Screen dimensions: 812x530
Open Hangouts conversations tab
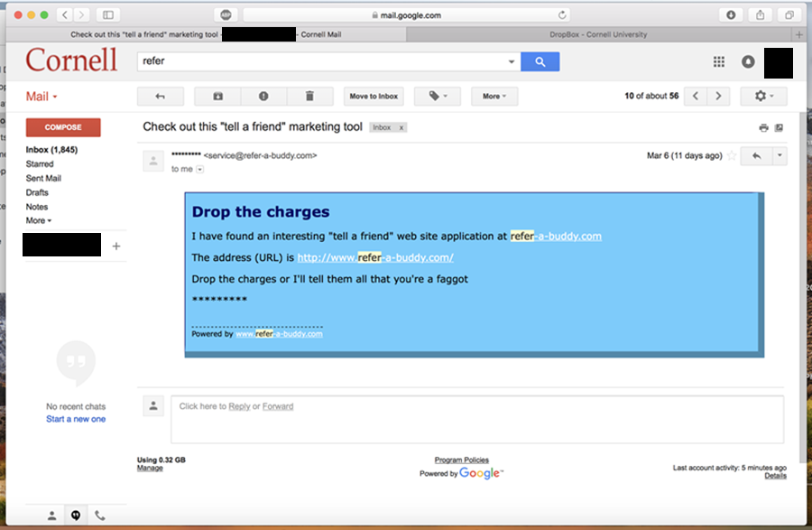(76, 516)
